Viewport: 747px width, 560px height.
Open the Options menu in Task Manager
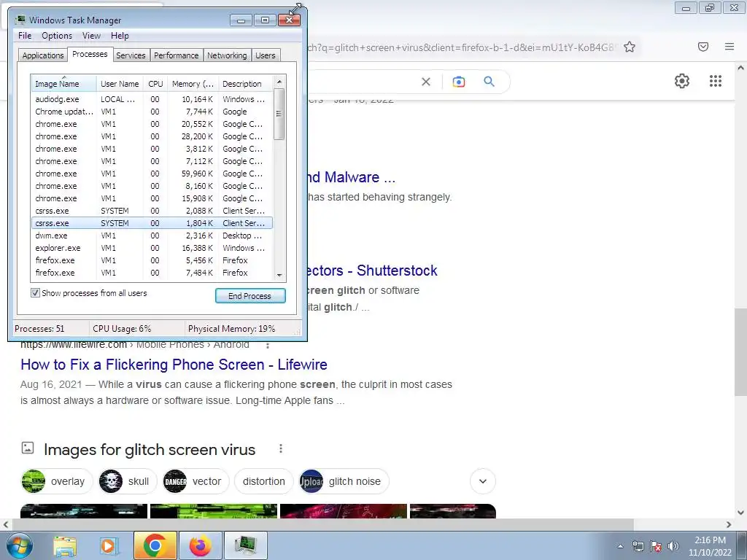pyautogui.click(x=57, y=36)
